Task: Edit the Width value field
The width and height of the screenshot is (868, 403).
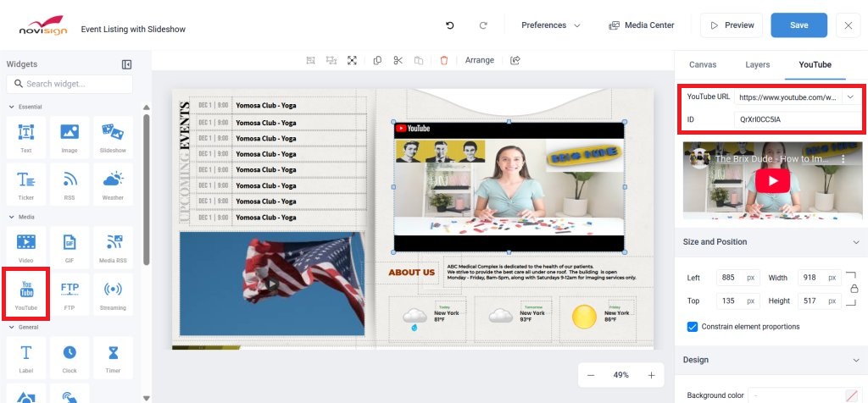Action: coord(819,278)
